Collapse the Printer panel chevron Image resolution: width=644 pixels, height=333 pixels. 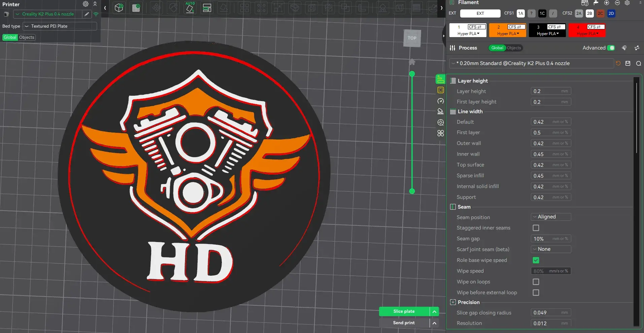point(95,4)
